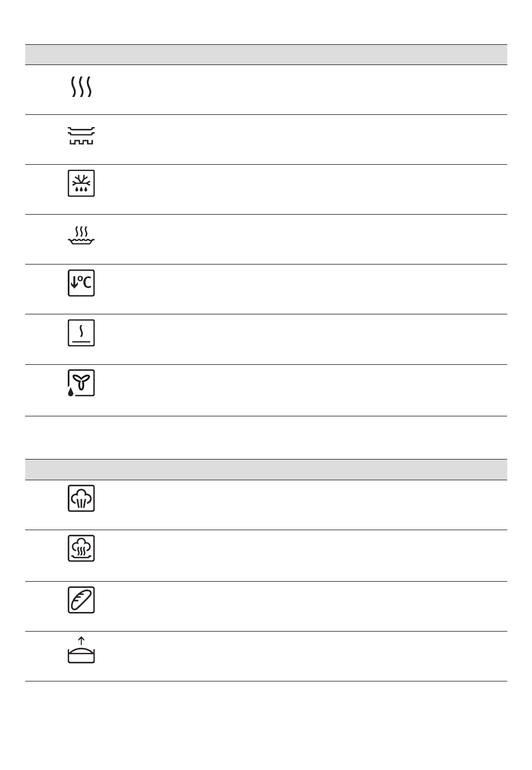The height and width of the screenshot is (770, 532).
Task: Select the steaming gratin dish icon
Action: coord(81,235)
